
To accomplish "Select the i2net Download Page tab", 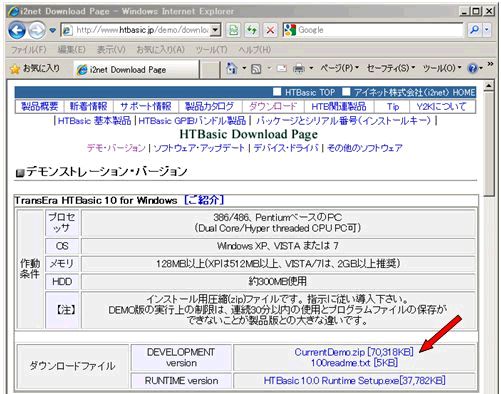I will pyautogui.click(x=136, y=70).
